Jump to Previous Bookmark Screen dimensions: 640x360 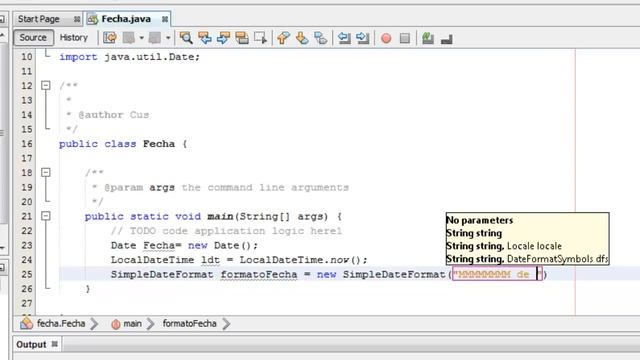point(283,38)
